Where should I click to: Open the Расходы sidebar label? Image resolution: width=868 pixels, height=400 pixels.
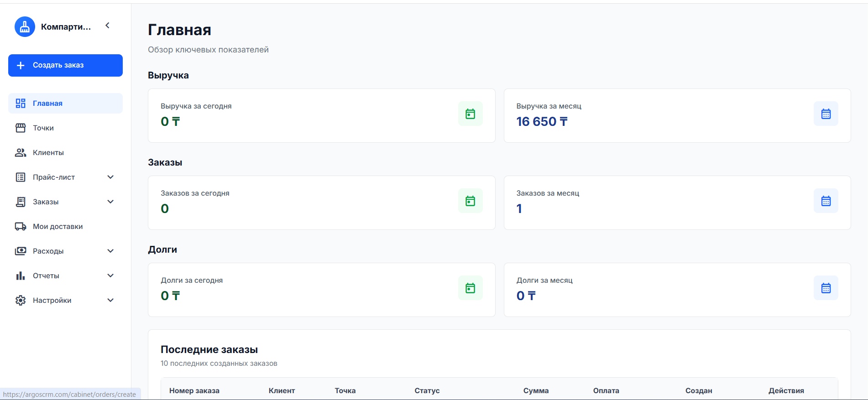coord(48,251)
